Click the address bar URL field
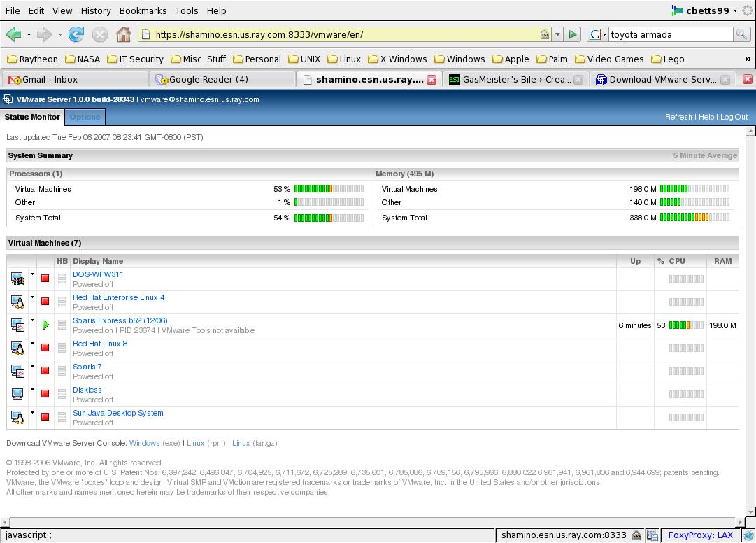The image size is (756, 543). tap(345, 34)
